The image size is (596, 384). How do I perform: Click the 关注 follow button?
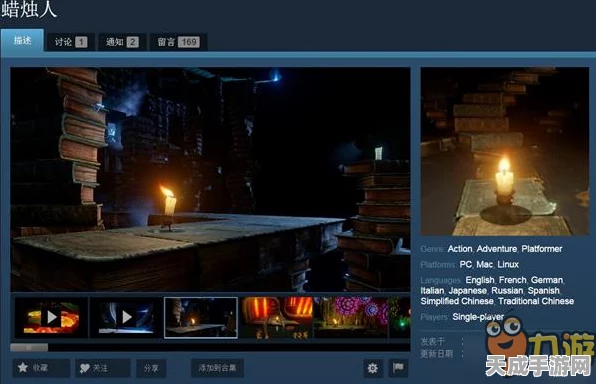coord(103,368)
